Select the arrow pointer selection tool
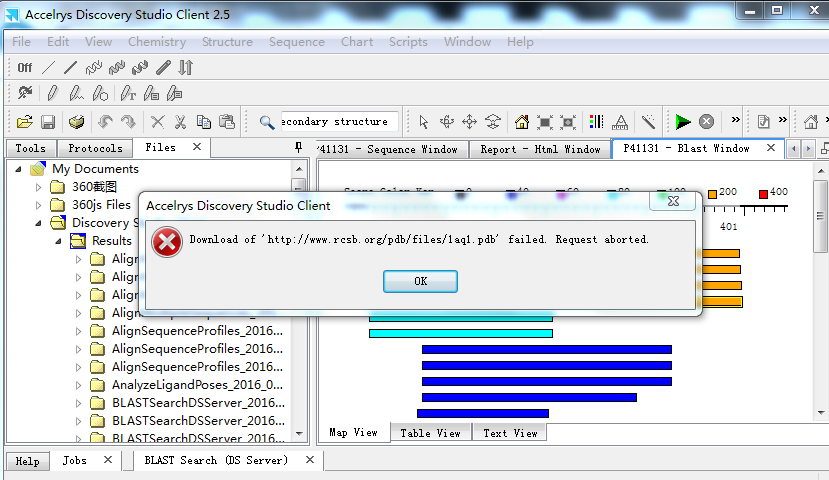The height and width of the screenshot is (480, 829). pos(423,122)
